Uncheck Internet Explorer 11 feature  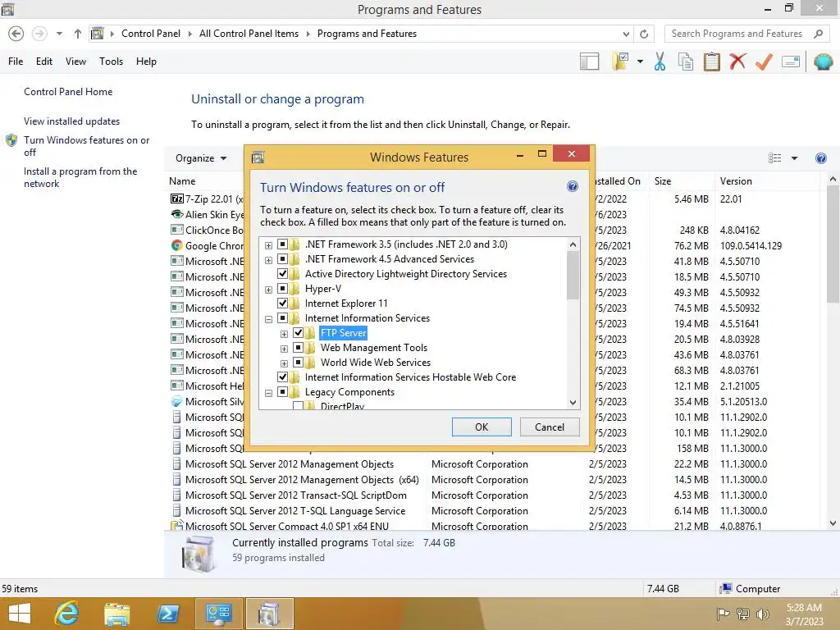click(x=282, y=304)
